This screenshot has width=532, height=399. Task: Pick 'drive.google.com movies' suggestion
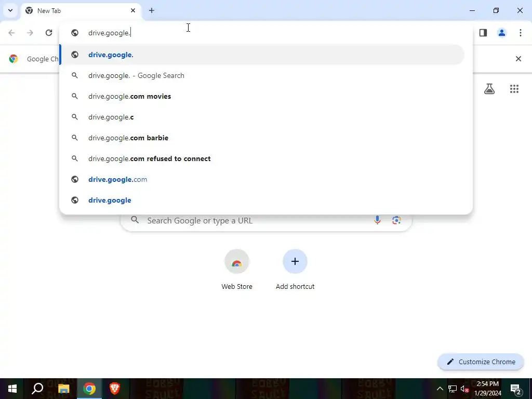click(x=262, y=96)
